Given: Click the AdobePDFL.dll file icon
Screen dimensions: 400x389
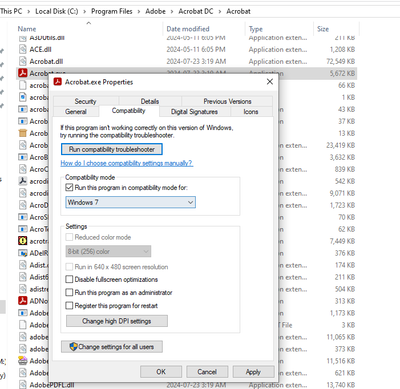Looking at the screenshot, I should [x=23, y=385].
